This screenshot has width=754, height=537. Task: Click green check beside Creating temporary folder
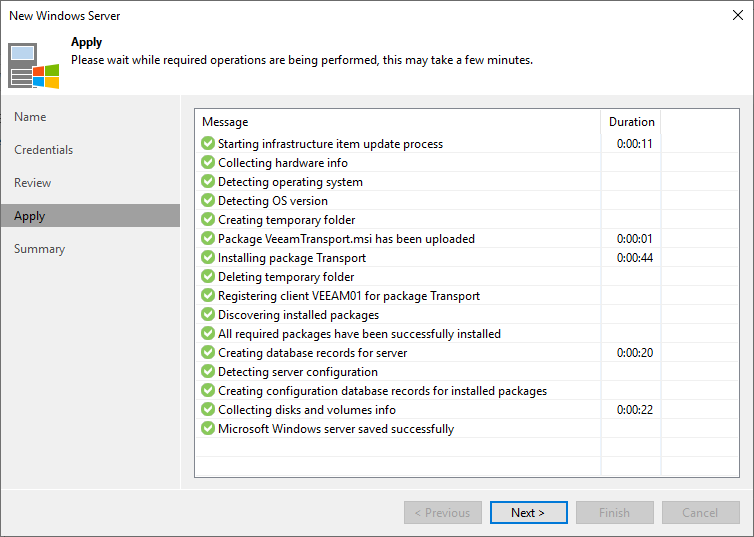pyautogui.click(x=208, y=219)
